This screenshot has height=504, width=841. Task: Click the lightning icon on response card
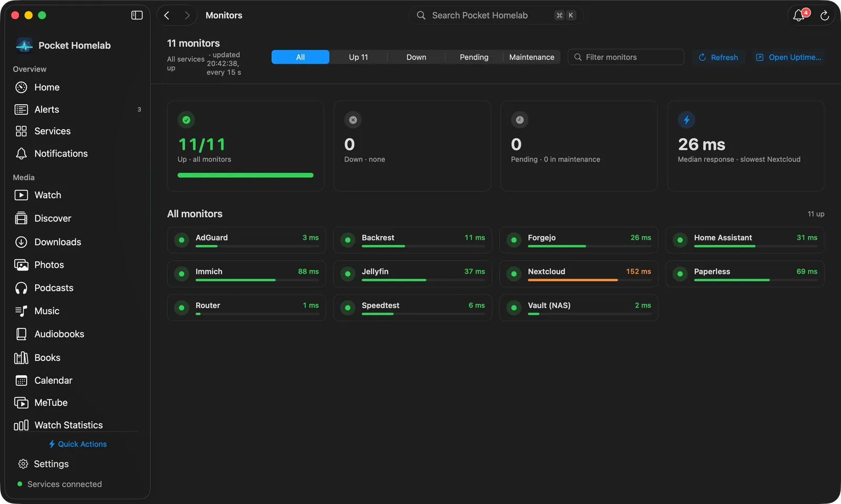click(686, 120)
